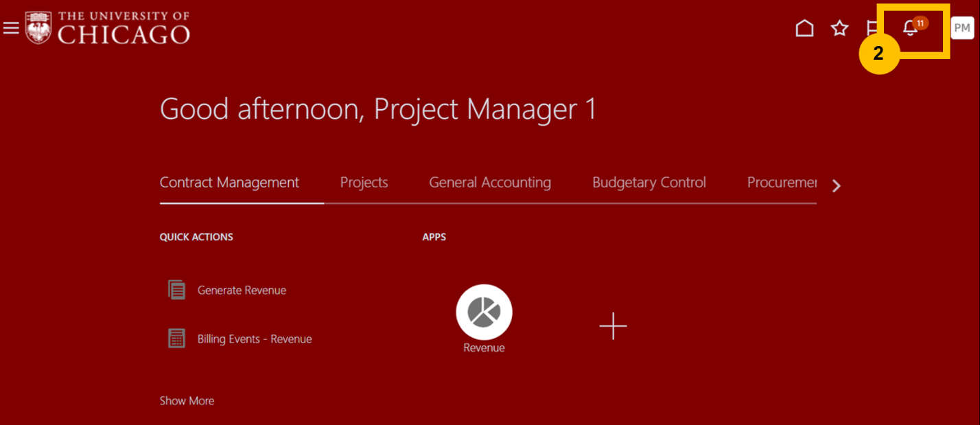
Task: Open the notifications bell
Action: pos(911,28)
